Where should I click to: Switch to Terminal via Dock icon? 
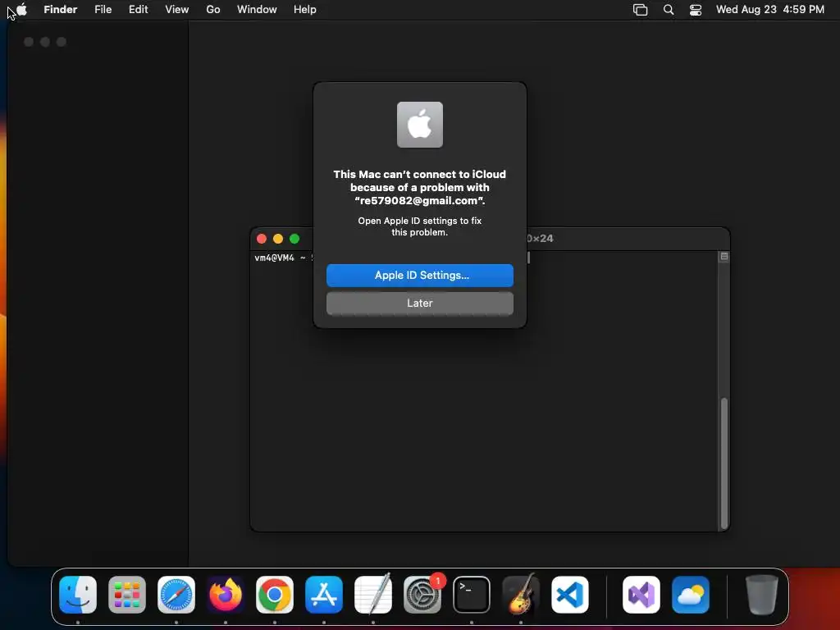472,595
